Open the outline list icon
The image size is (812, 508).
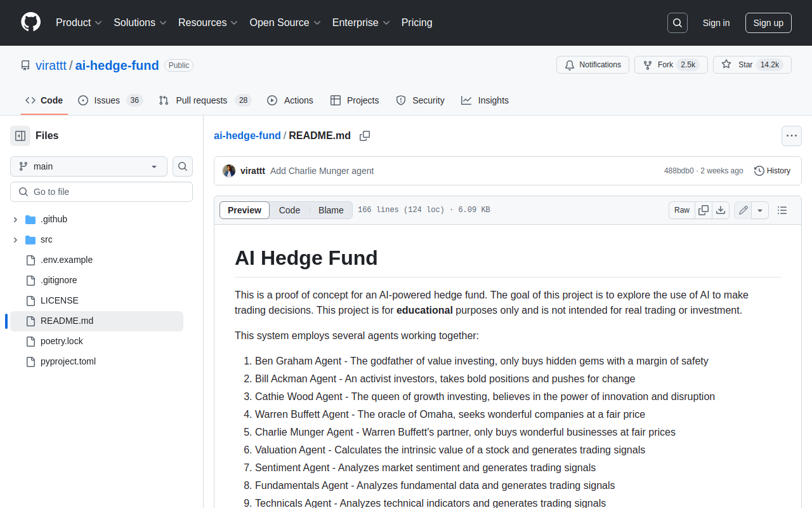[782, 210]
